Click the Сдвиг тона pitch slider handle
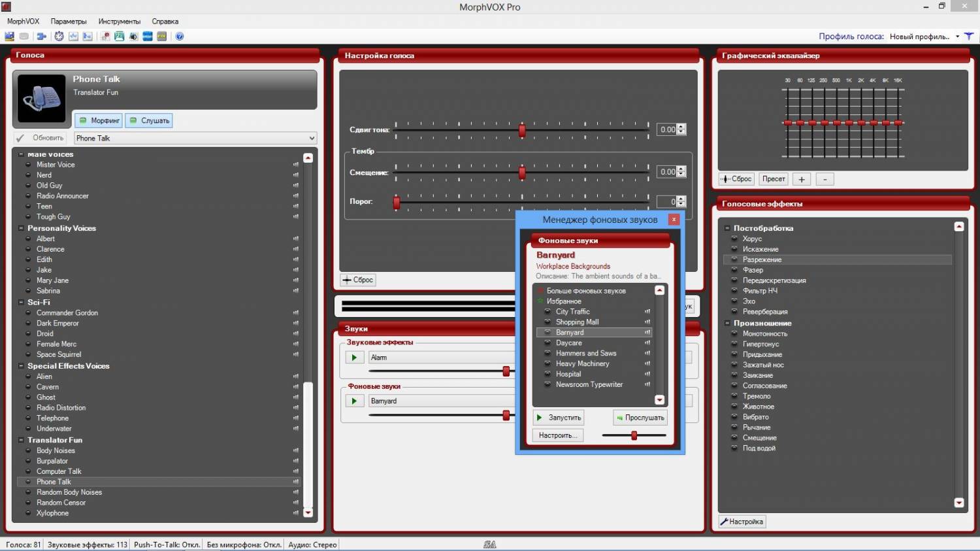The height and width of the screenshot is (551, 980). click(x=522, y=130)
